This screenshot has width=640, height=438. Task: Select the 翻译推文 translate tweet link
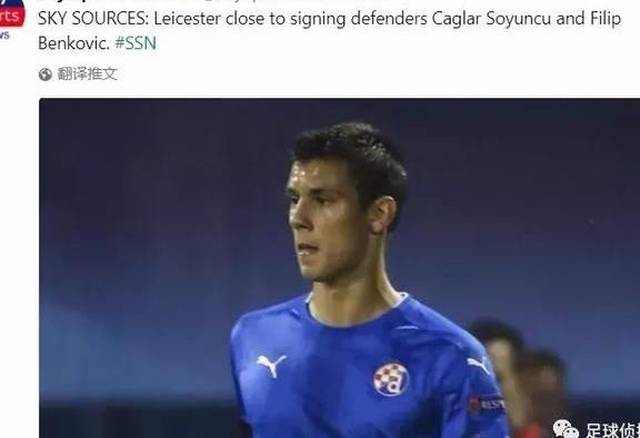[x=87, y=74]
